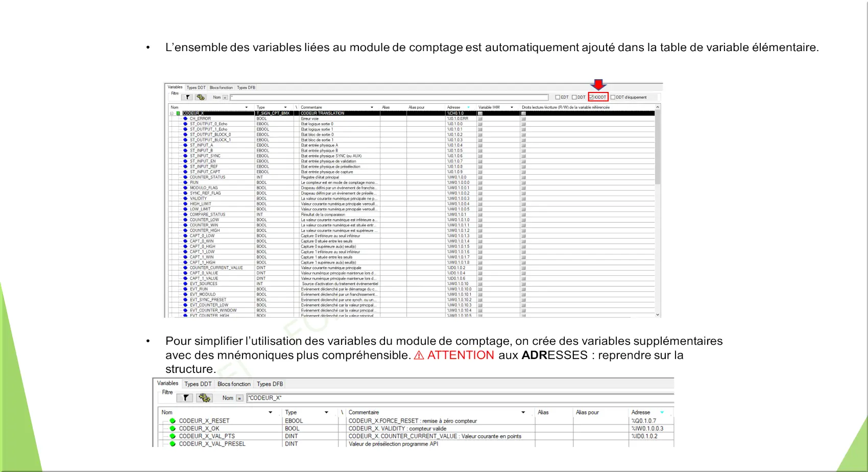Open Type column dropdown in upper editor
This screenshot has width=868, height=472.
pos(285,107)
